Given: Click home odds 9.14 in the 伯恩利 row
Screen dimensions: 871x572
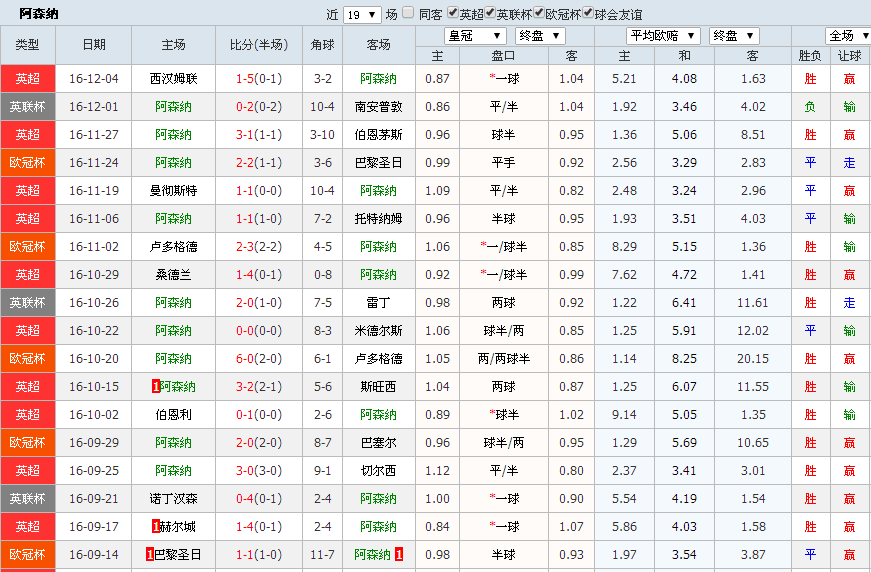Looking at the screenshot, I should click(x=624, y=415).
